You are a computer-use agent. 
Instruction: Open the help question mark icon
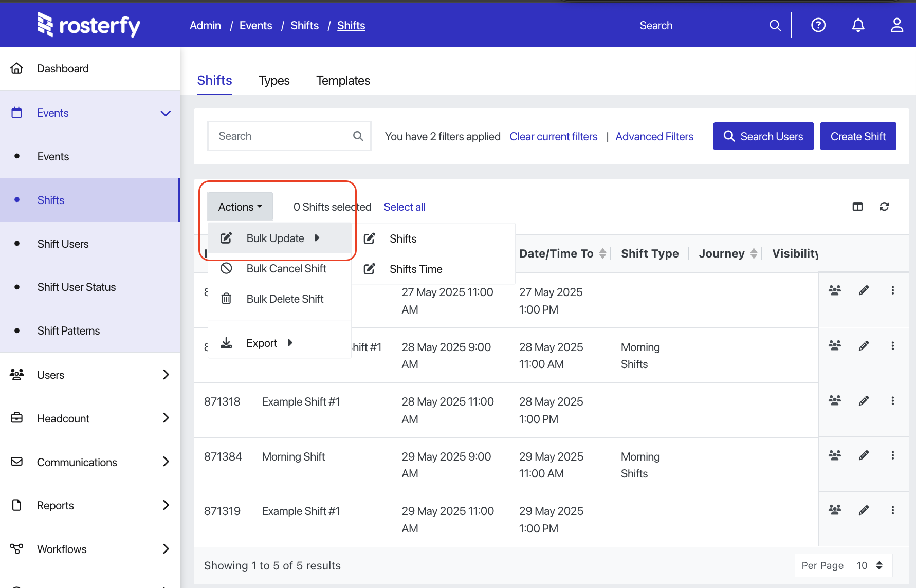(818, 25)
